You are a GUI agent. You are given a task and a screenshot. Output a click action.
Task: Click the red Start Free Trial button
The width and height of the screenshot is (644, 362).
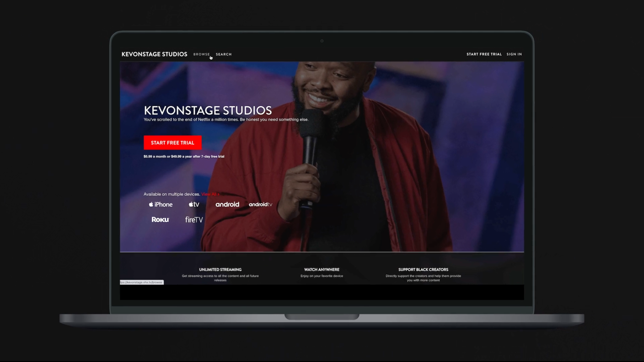tap(172, 143)
